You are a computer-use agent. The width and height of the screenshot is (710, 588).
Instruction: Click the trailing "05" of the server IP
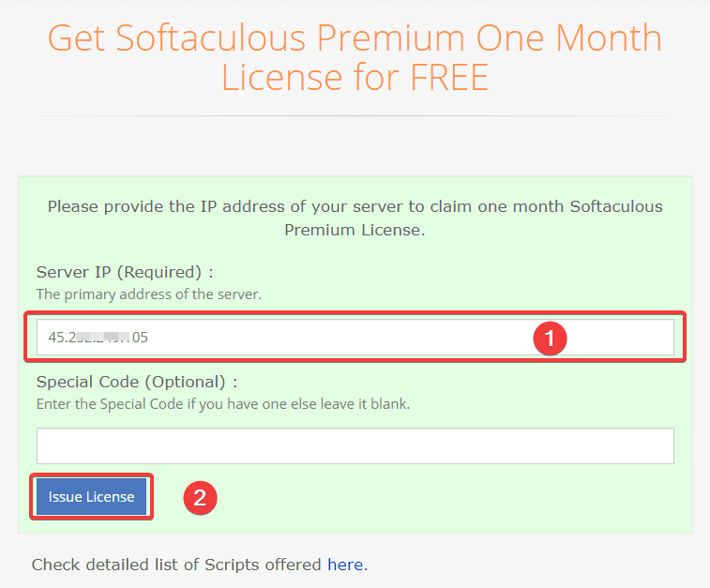140,338
